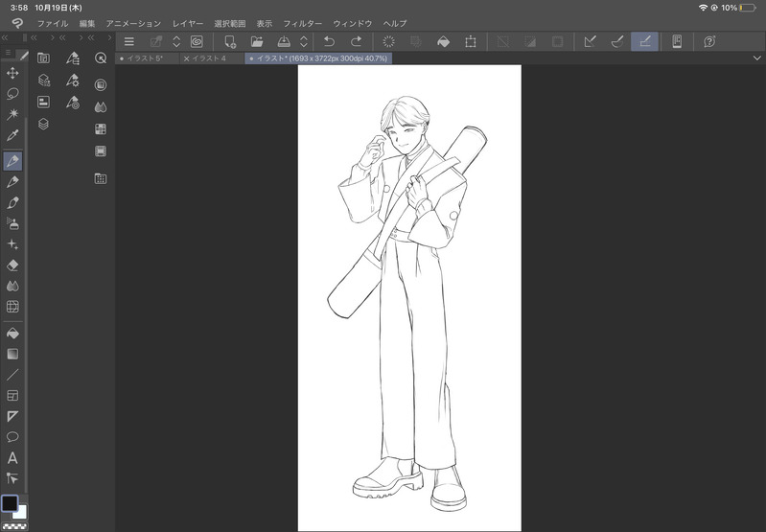This screenshot has width=766, height=532.
Task: Select the Text tool
Action: coord(12,458)
